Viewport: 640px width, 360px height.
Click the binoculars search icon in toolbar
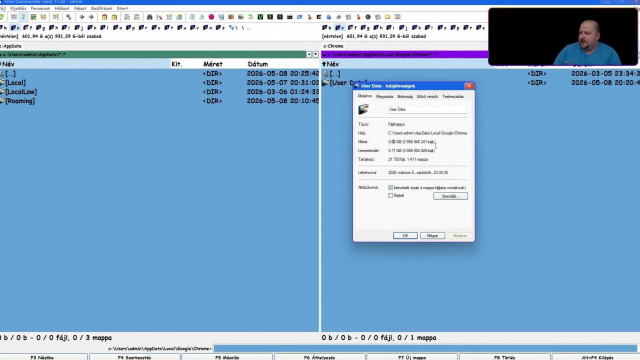point(149,17)
